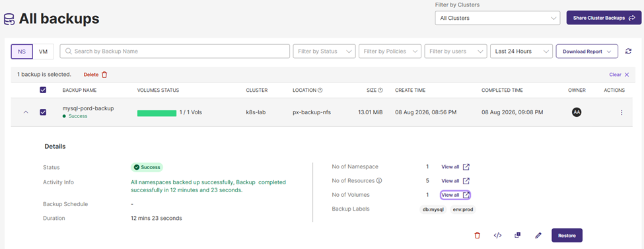The height and width of the screenshot is (249, 644).
Task: Click the Share Cluster Backups button
Action: [x=604, y=18]
